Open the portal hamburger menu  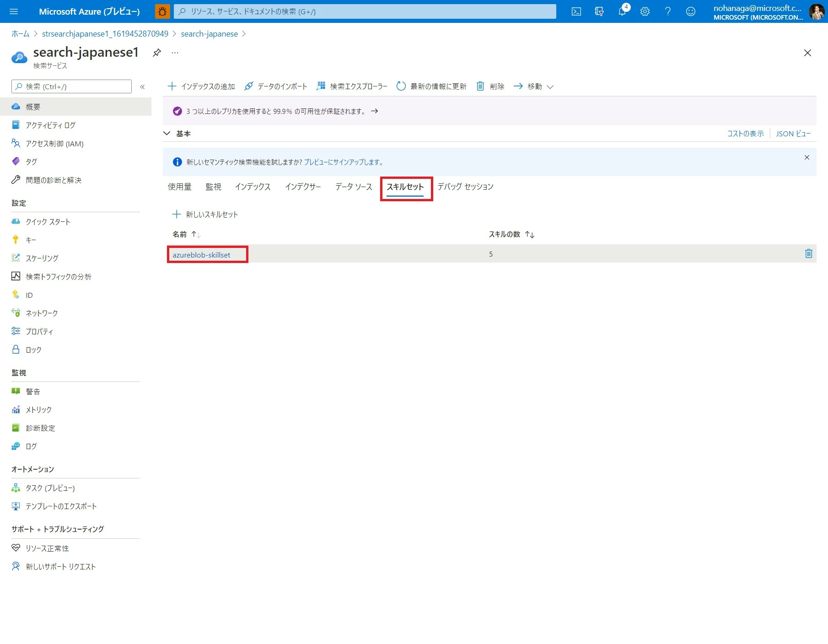[x=14, y=11]
